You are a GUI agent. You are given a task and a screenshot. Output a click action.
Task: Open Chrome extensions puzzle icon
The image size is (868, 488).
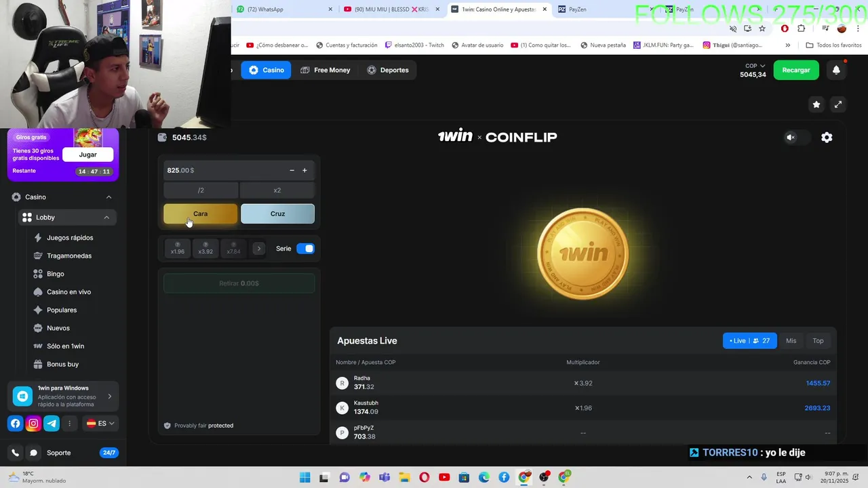point(802,28)
